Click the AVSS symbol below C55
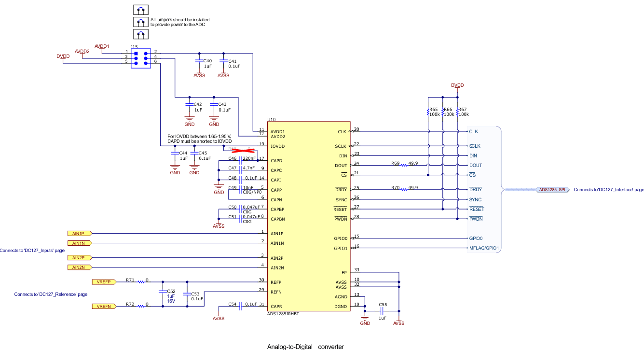644x350 pixels. [399, 321]
